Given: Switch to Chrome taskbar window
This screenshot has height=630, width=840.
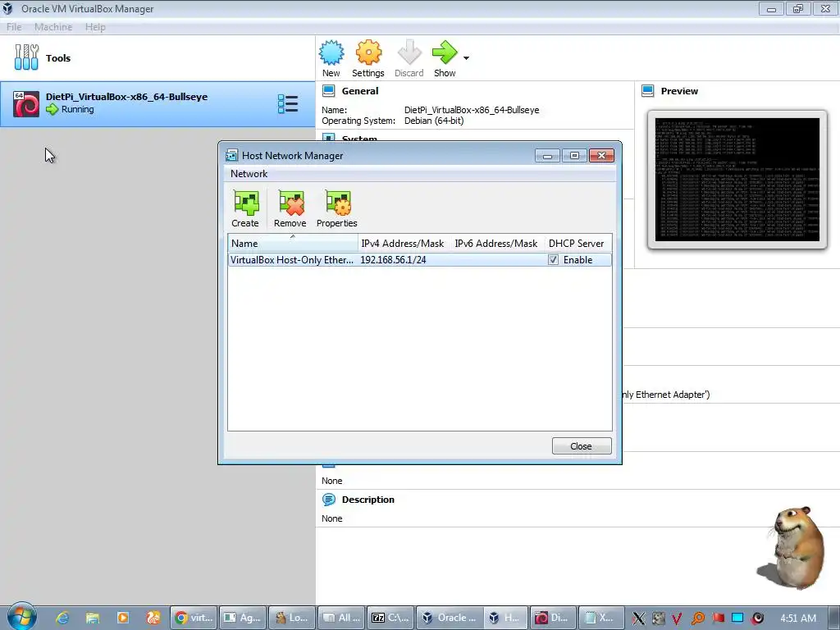Looking at the screenshot, I should 194,618.
